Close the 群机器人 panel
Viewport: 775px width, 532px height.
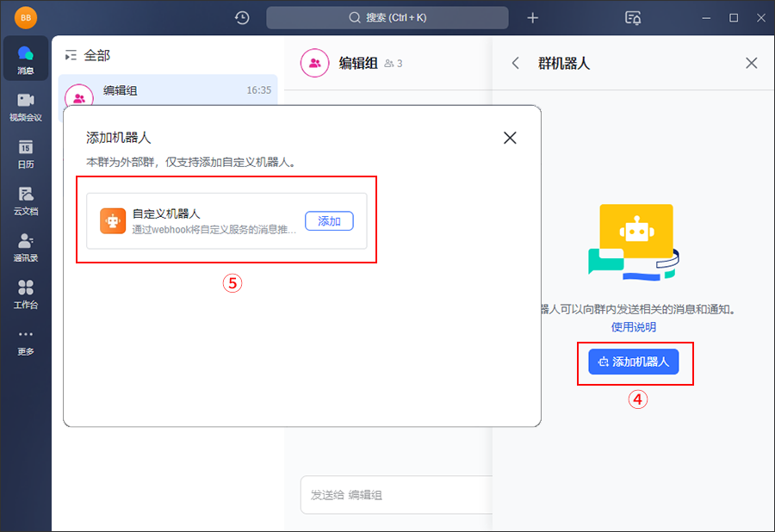coord(751,63)
